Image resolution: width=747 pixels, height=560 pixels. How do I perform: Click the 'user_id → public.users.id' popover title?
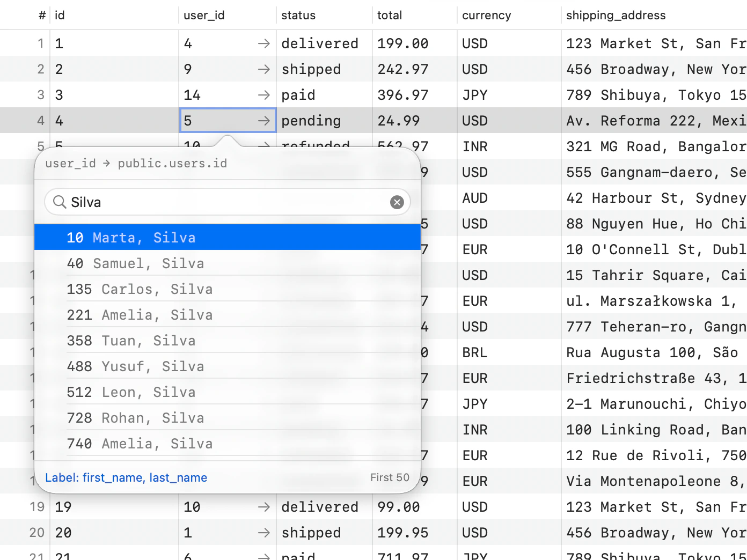pyautogui.click(x=136, y=163)
